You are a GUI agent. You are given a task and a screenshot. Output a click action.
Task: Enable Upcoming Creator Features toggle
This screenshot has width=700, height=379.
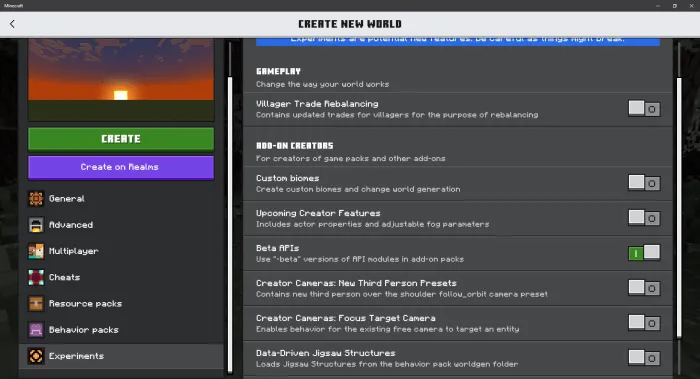pos(644,218)
